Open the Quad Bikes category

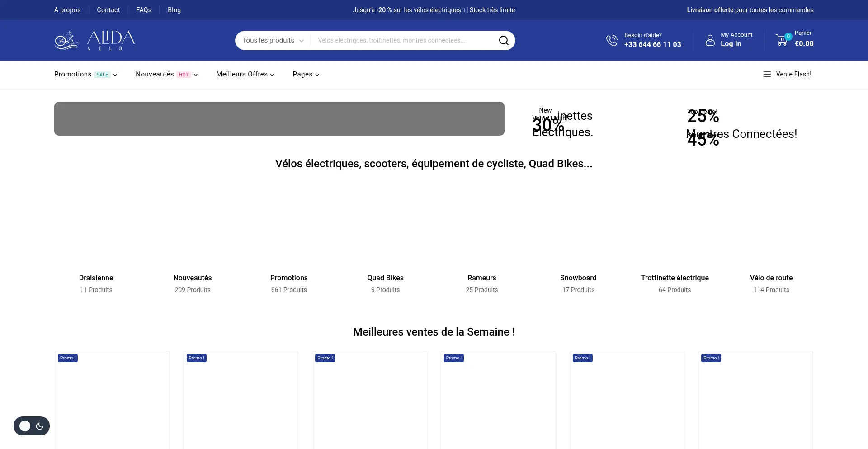point(385,278)
